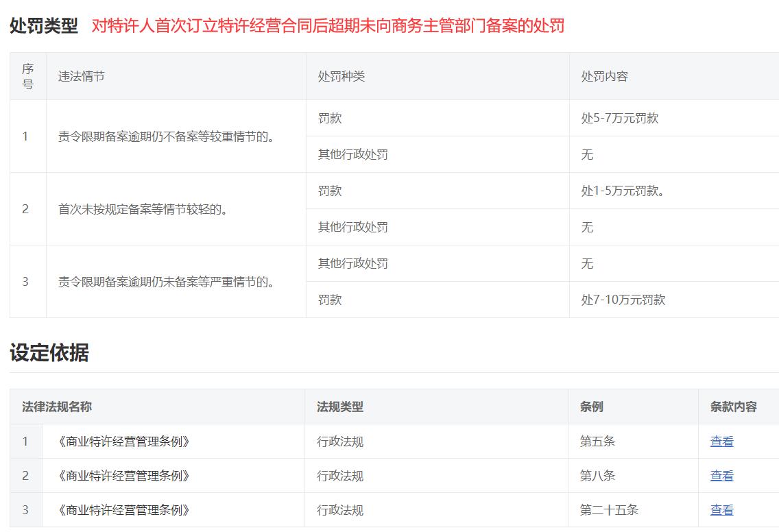Click the 处罚类型 heading
This screenshot has width=779, height=532.
click(44, 27)
